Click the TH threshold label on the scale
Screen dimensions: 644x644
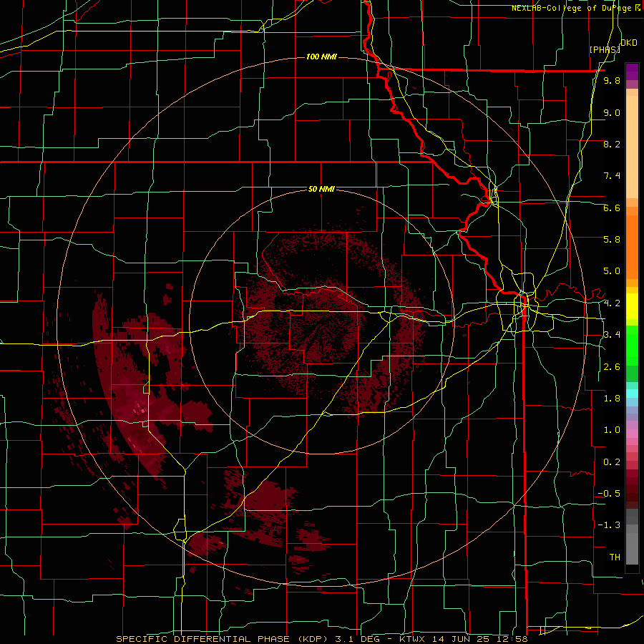[x=615, y=557]
